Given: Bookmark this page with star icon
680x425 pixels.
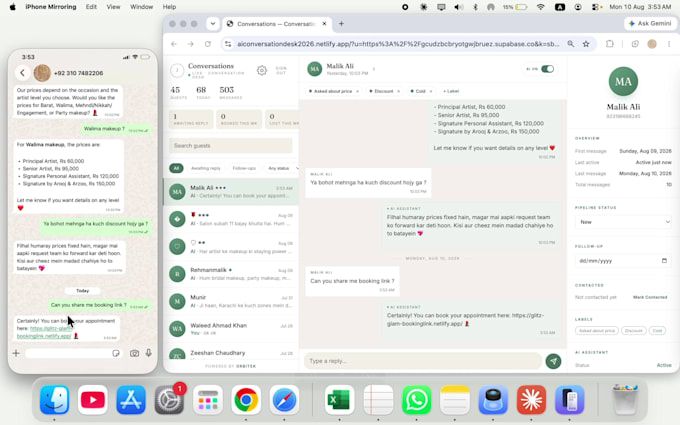Looking at the screenshot, I should (x=586, y=44).
